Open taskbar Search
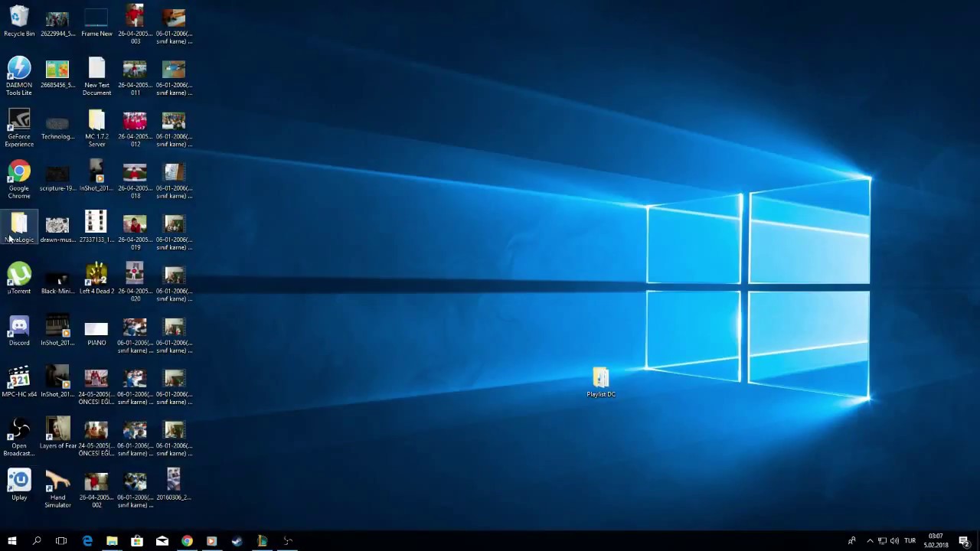The width and height of the screenshot is (980, 551). tap(36, 541)
